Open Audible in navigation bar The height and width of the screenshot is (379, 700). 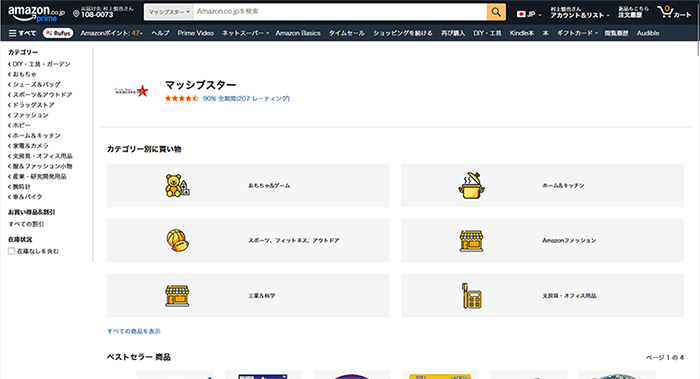(x=648, y=33)
